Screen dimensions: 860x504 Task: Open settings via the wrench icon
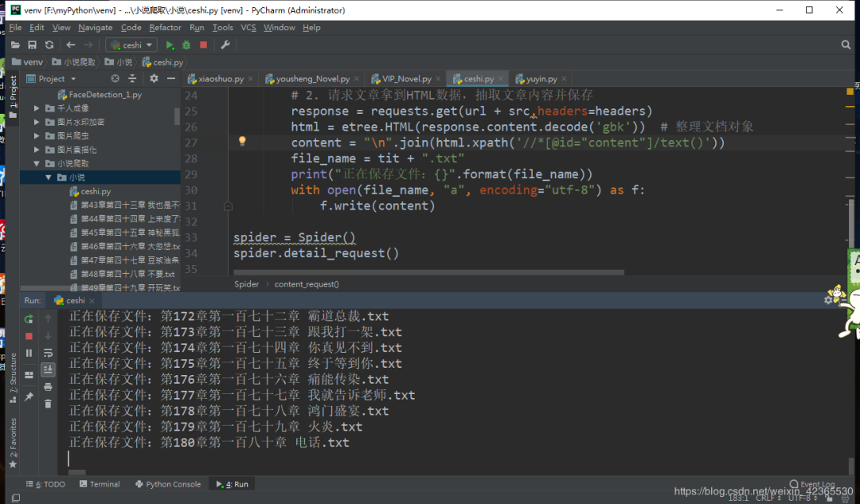(x=225, y=45)
